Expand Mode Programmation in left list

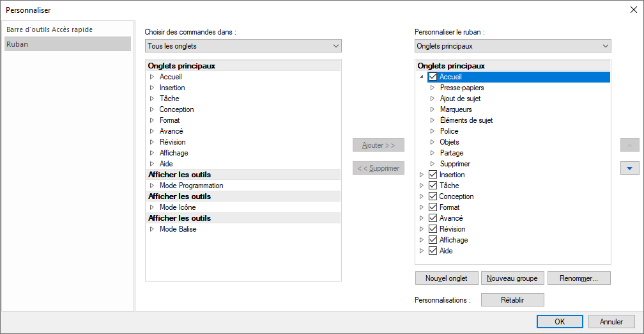[x=152, y=186]
